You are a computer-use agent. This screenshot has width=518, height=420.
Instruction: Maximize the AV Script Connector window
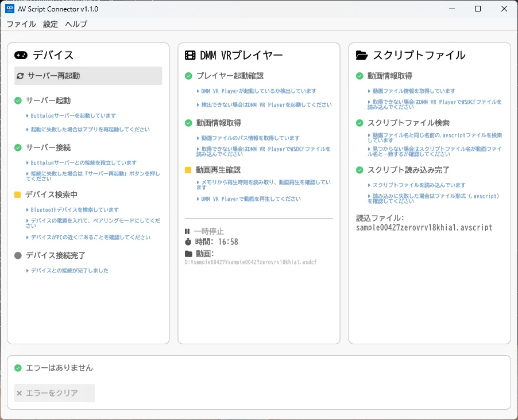pyautogui.click(x=478, y=9)
